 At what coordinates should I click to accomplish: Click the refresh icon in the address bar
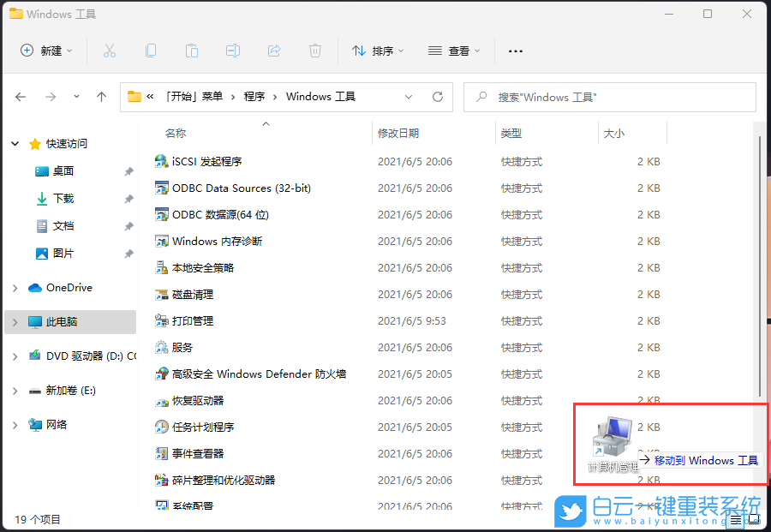pyautogui.click(x=437, y=97)
